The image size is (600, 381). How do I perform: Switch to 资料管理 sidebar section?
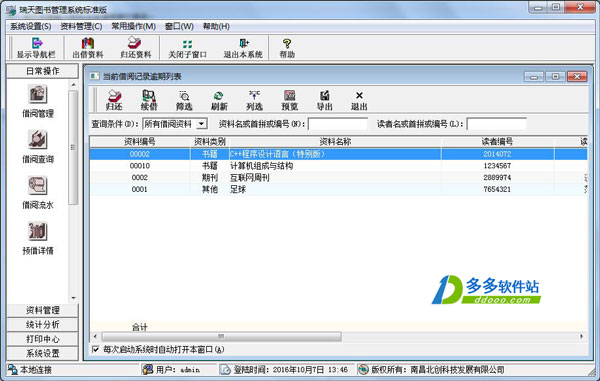tap(42, 310)
